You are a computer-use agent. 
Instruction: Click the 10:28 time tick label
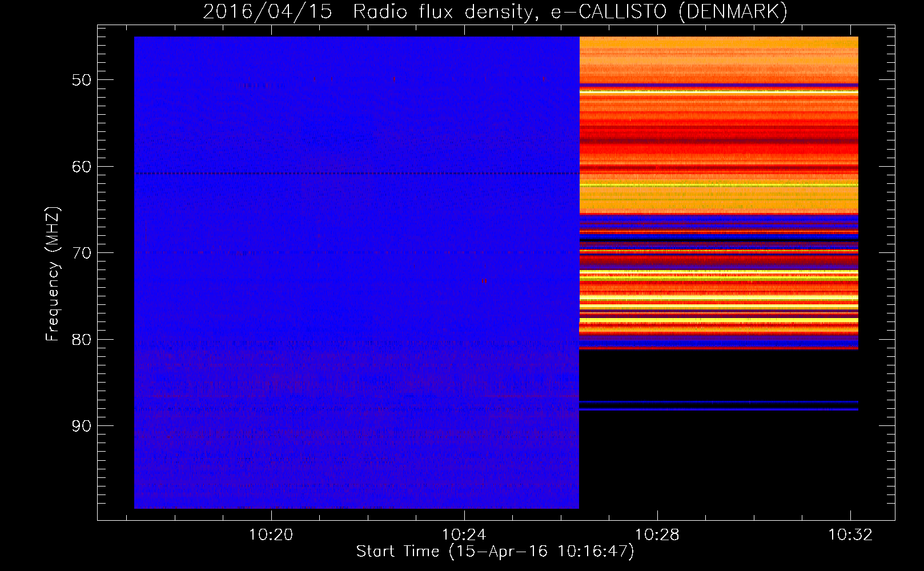[x=657, y=534]
